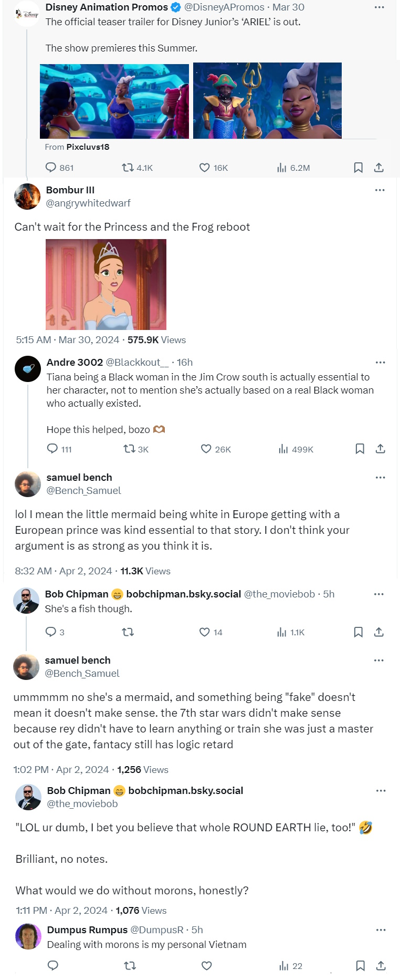Reply to the Disney Animation Promos tweet
Screen dimensions: 400x980
51,168
